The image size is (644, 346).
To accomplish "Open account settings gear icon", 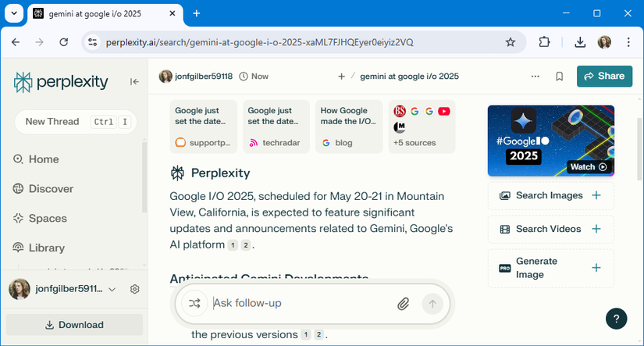I will (x=134, y=289).
